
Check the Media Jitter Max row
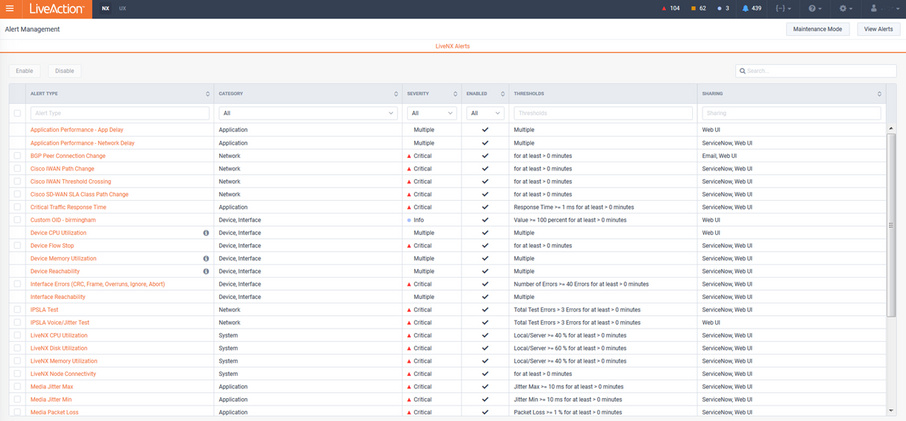17,386
